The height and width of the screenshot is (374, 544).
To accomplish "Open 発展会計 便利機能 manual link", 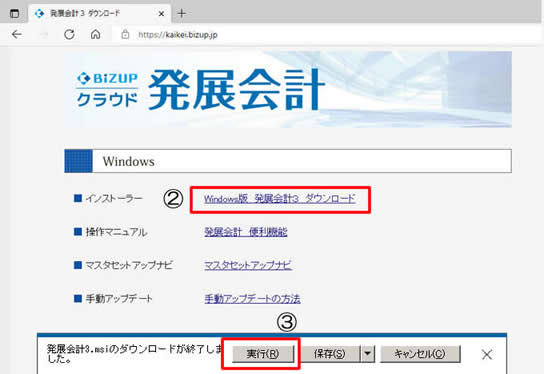I will click(x=246, y=232).
